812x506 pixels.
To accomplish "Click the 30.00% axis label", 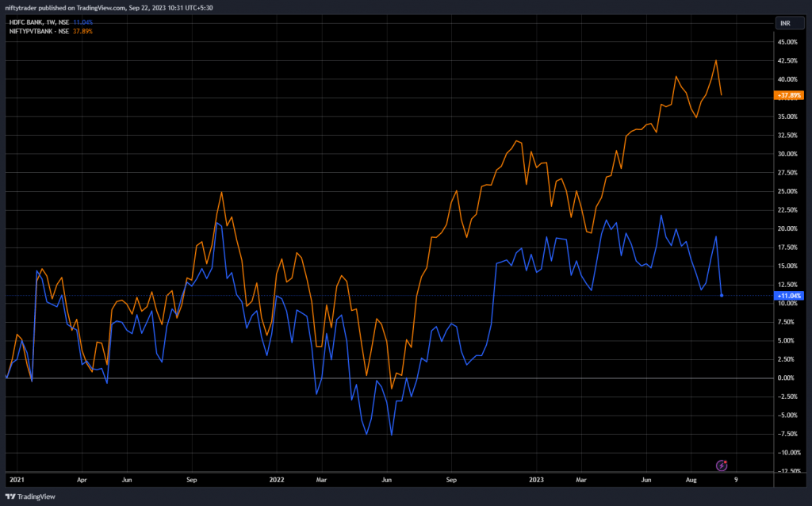I will [787, 155].
